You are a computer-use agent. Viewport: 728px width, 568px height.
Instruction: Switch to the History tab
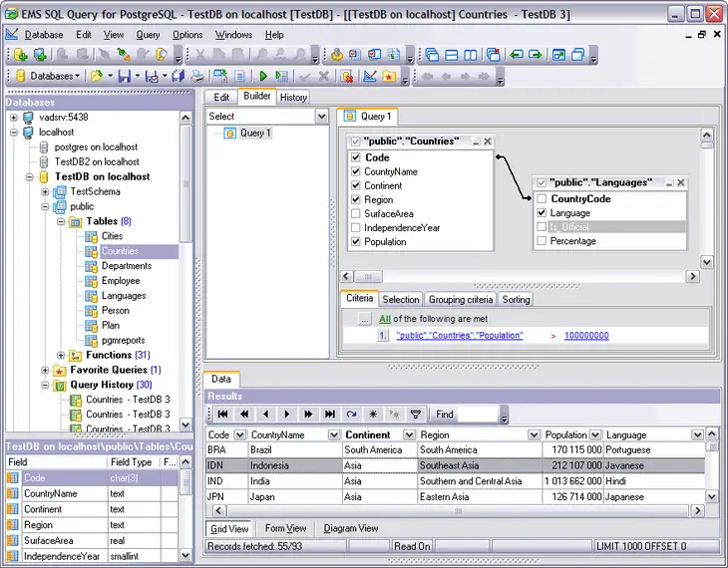[293, 97]
